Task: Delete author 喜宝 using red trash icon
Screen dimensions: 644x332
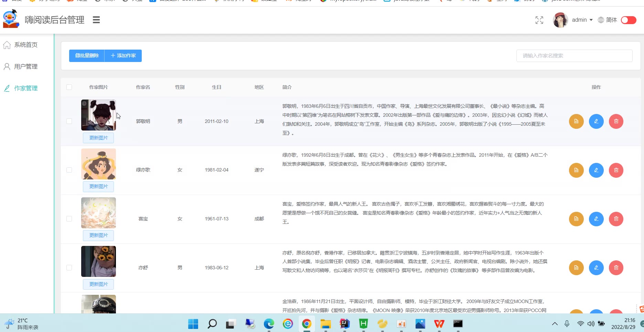Action: point(616,219)
